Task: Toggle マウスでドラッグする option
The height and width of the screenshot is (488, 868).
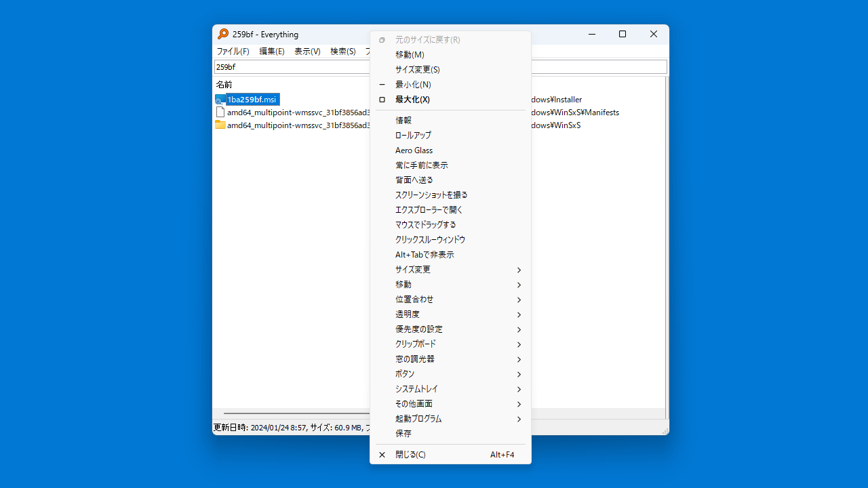Action: [x=450, y=225]
